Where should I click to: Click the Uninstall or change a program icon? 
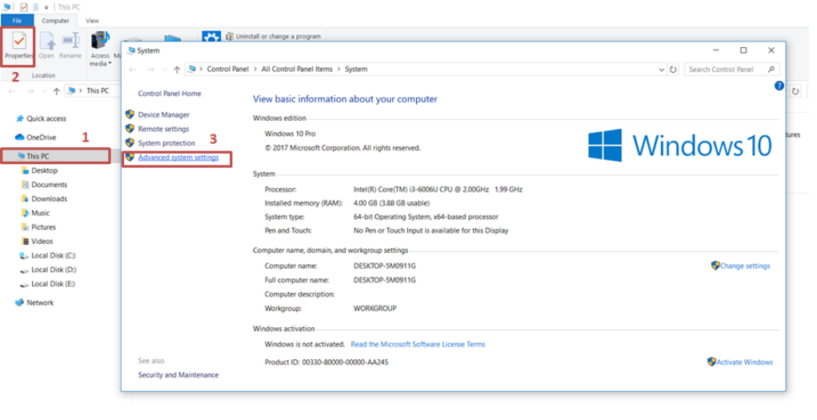click(x=231, y=36)
